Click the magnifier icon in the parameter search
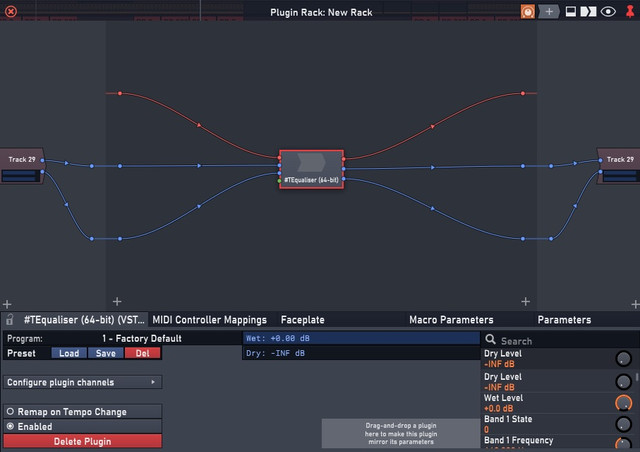Viewport: 640px width, 452px height. tap(490, 339)
